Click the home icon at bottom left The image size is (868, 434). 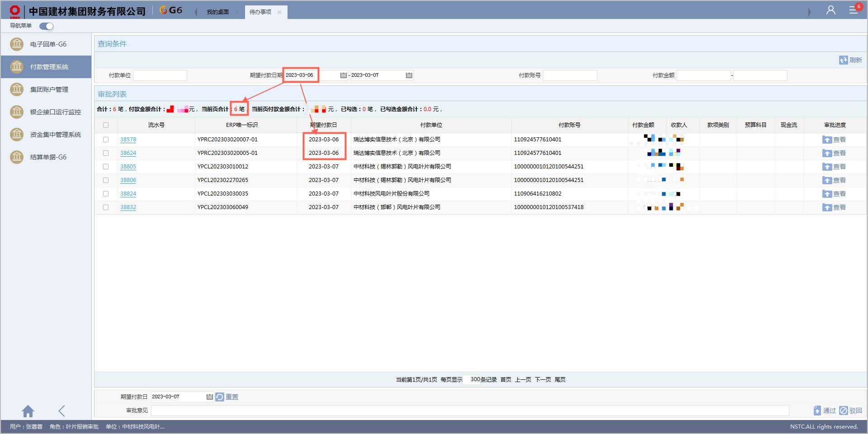tap(28, 411)
